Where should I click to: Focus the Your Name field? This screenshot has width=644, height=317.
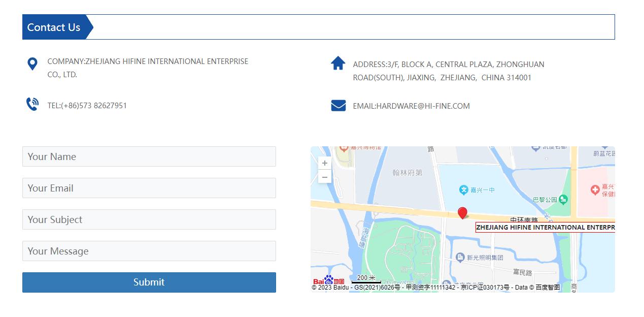(149, 156)
